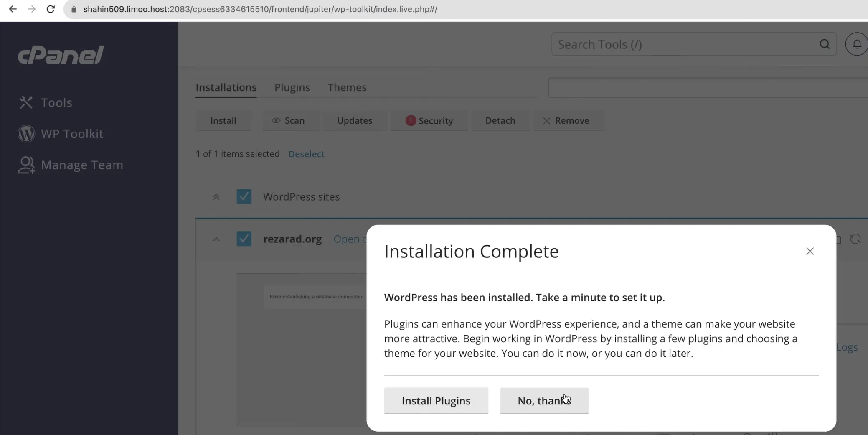Reload the page with the browser refresh icon
The image size is (868, 435).
pos(51,9)
